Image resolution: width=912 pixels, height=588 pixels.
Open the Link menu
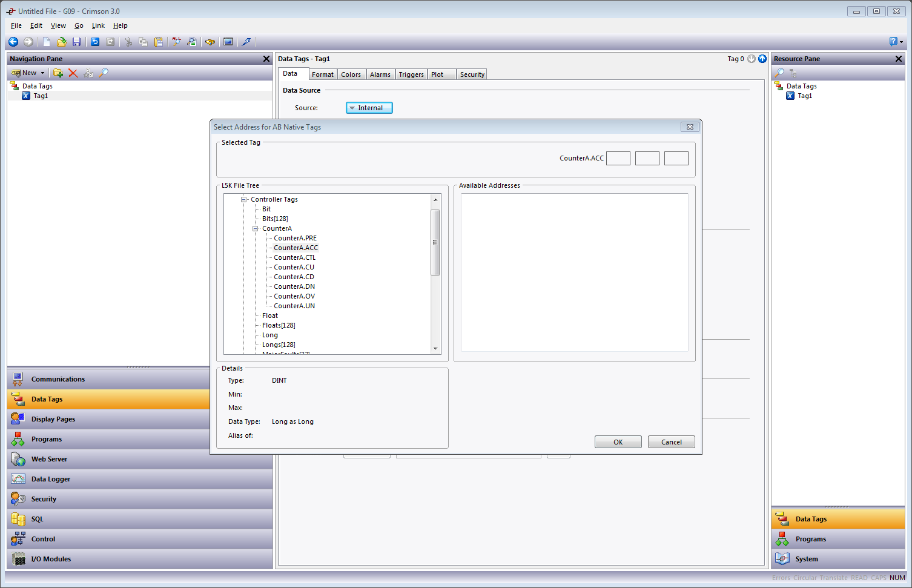98,25
